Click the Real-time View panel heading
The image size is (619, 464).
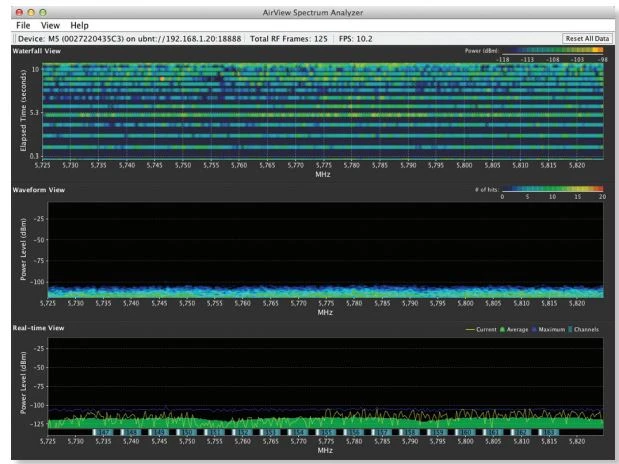37,328
